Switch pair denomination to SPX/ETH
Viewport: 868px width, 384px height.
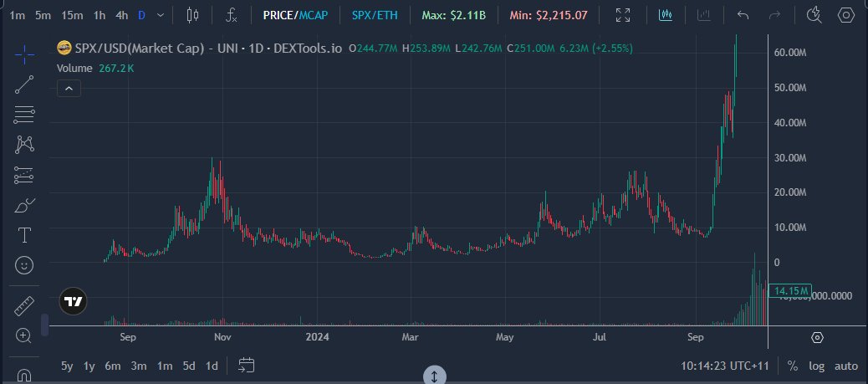pyautogui.click(x=375, y=15)
